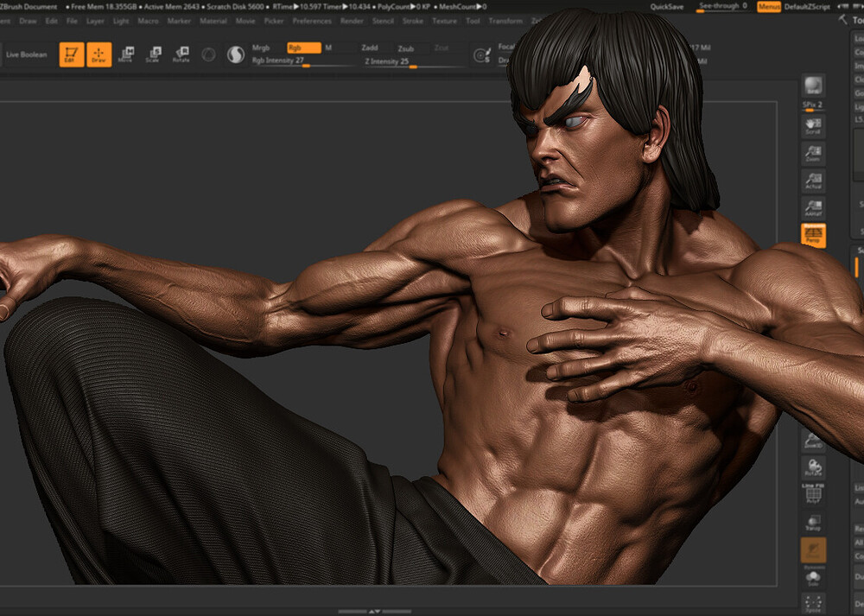Open the Macro menu
This screenshot has height=616, width=864.
[x=148, y=21]
